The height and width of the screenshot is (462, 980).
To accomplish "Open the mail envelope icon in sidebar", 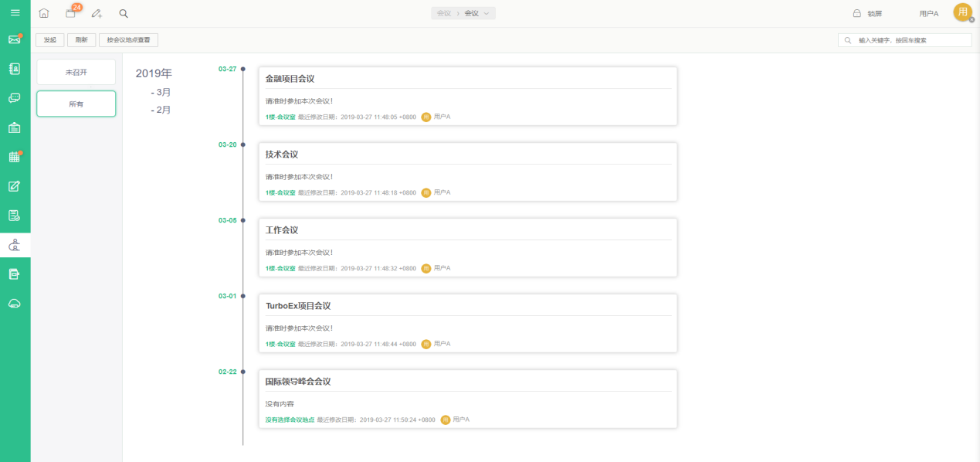I will click(15, 39).
